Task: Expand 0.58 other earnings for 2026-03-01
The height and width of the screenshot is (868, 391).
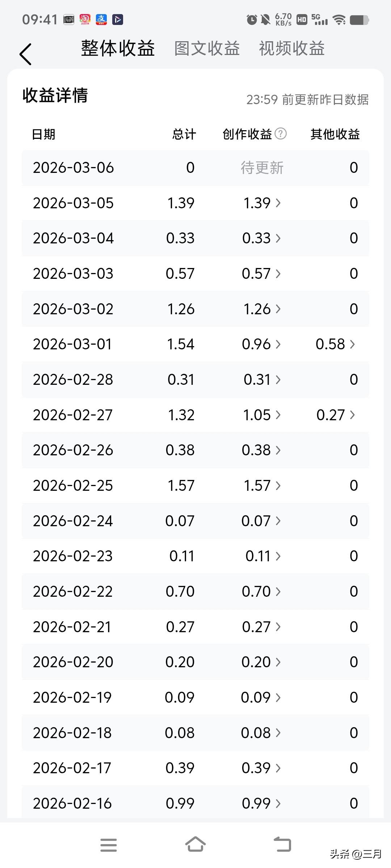Action: click(x=335, y=344)
